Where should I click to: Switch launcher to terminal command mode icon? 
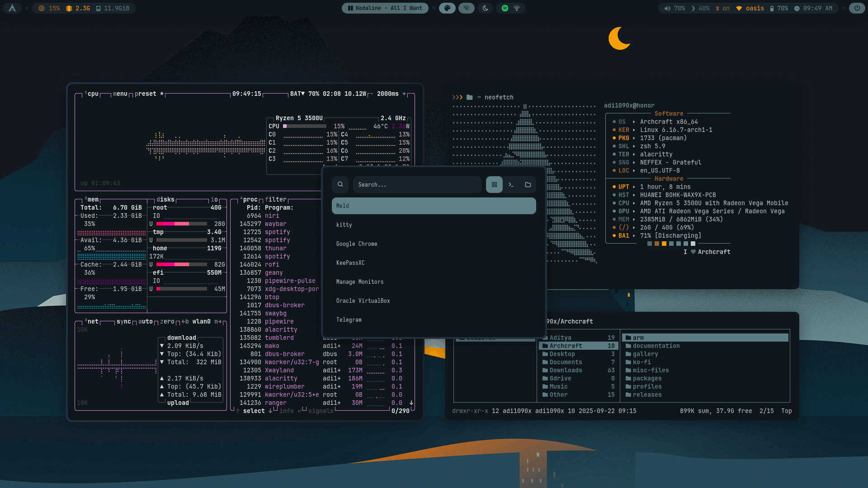pos(511,185)
